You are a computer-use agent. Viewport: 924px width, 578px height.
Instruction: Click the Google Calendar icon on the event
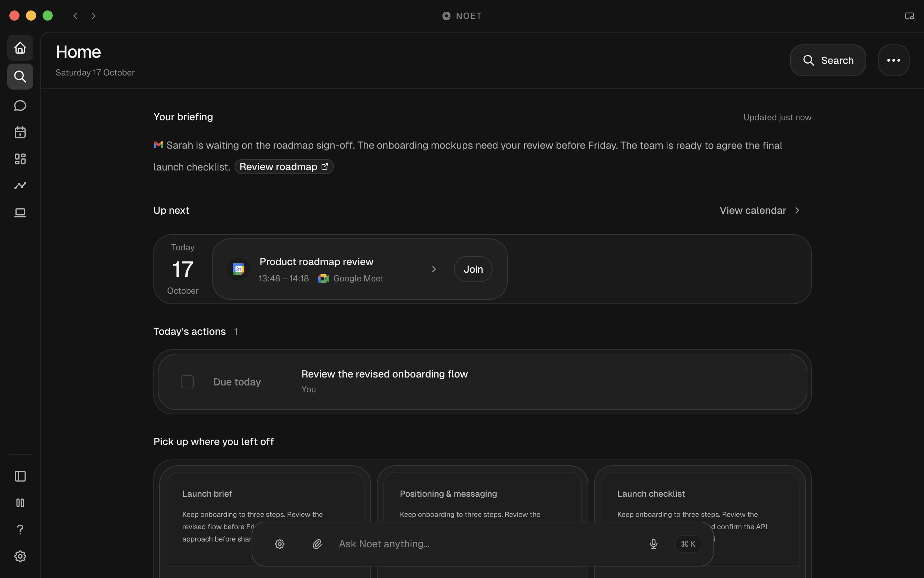tap(239, 269)
